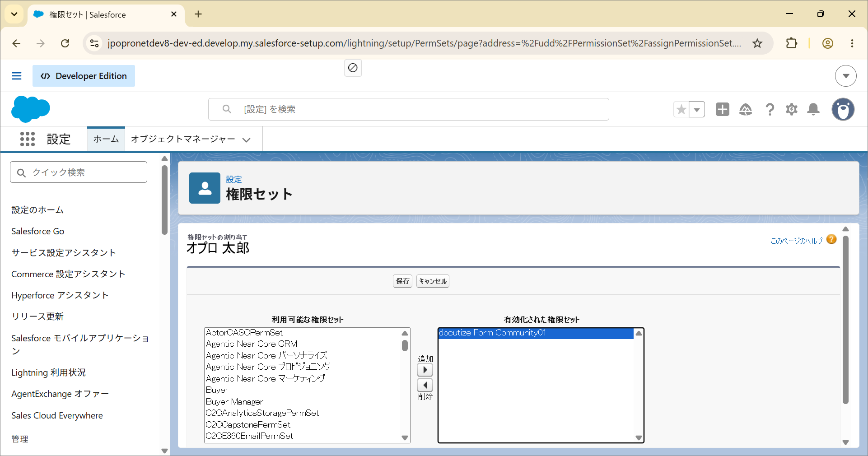Open the user profile avatar

point(843,109)
